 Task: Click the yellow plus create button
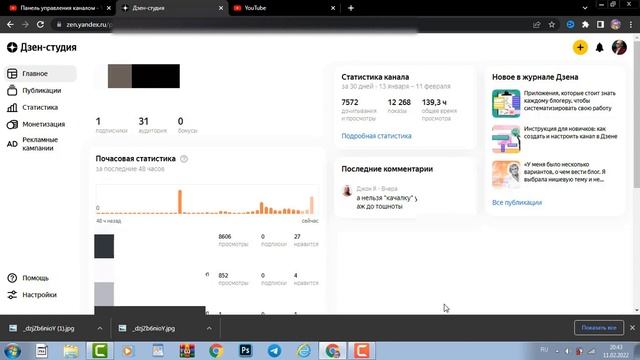tap(580, 47)
